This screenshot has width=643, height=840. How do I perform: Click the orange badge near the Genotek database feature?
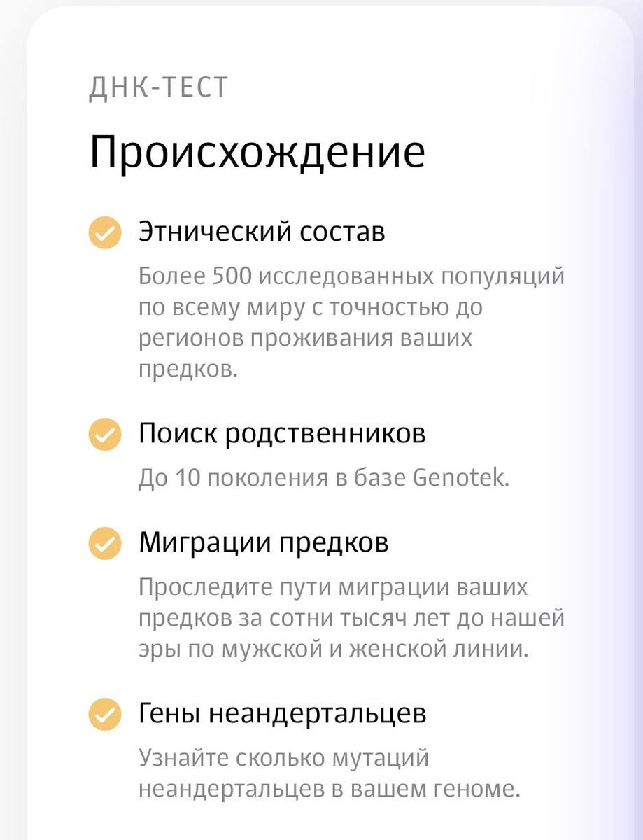point(104,433)
